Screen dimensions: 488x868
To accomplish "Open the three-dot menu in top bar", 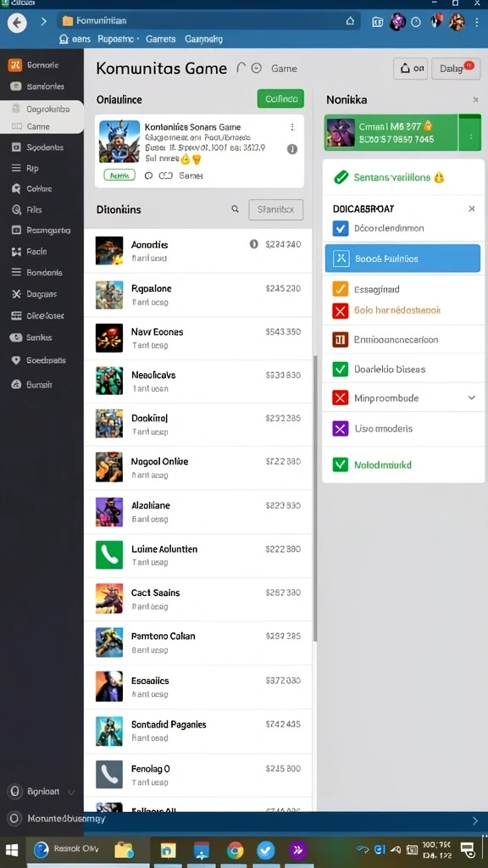I will 477,21.
